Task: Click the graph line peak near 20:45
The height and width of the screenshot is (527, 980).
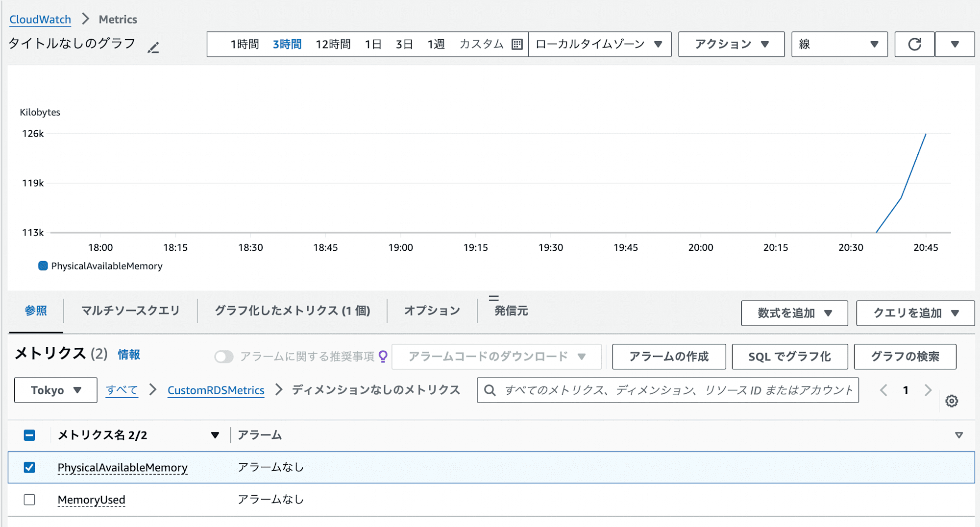Action: [925, 134]
